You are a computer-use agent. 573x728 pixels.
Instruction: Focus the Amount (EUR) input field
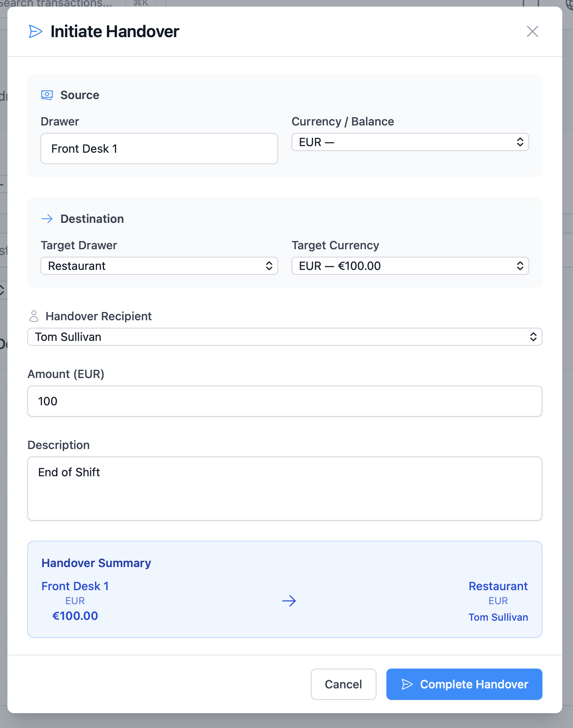point(284,401)
